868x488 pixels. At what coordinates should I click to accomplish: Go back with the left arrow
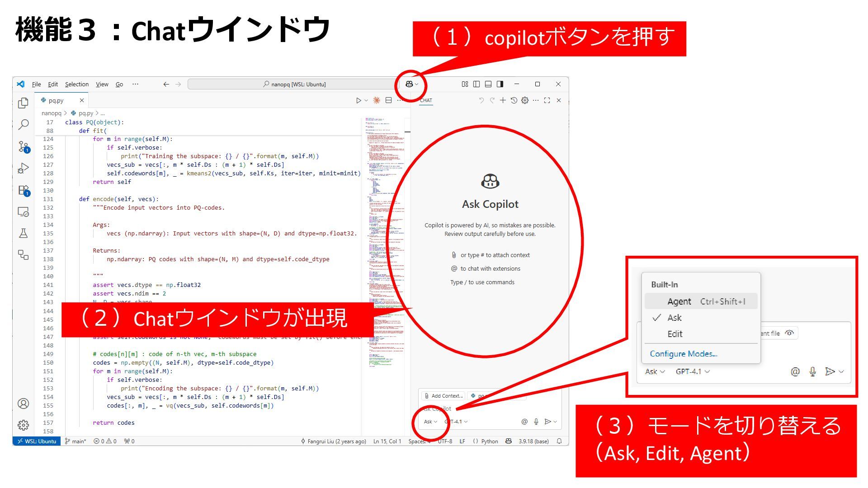[x=166, y=84]
